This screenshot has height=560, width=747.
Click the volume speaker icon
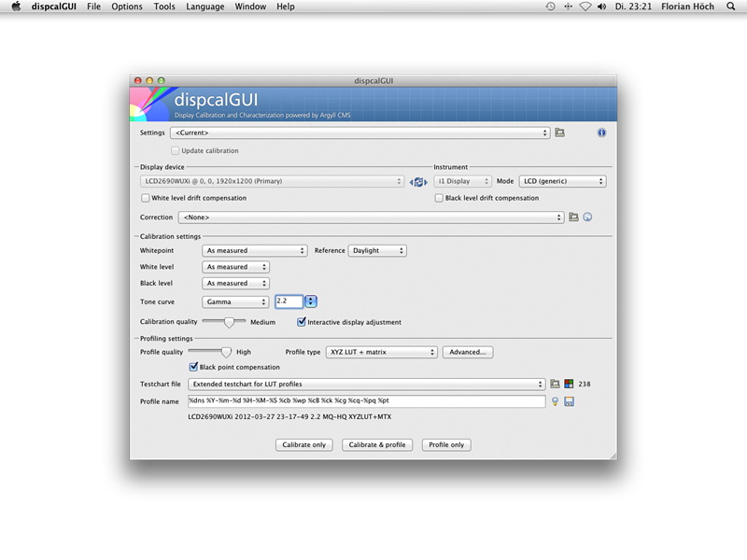tap(601, 7)
